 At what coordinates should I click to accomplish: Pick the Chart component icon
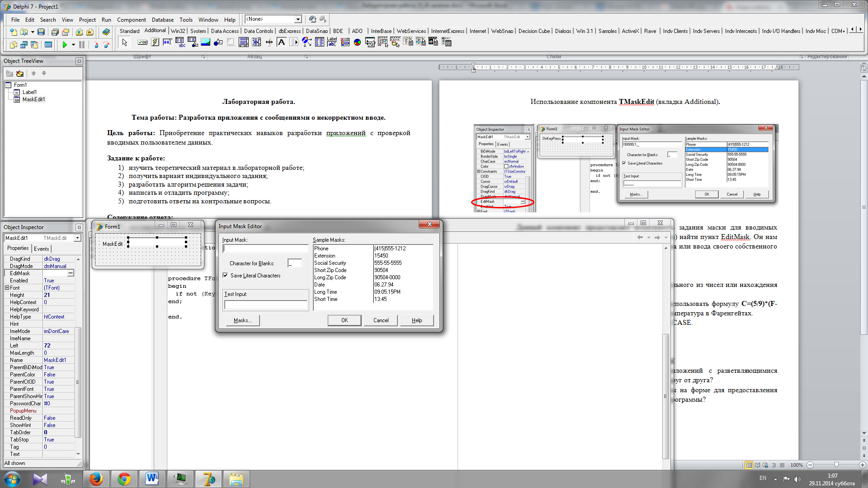[x=358, y=42]
